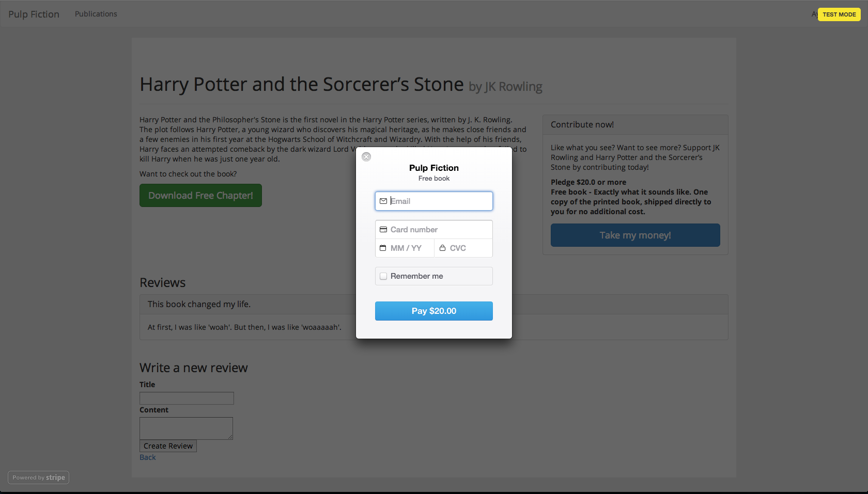868x494 pixels.
Task: Click Download Free Chapter! button
Action: tap(200, 196)
